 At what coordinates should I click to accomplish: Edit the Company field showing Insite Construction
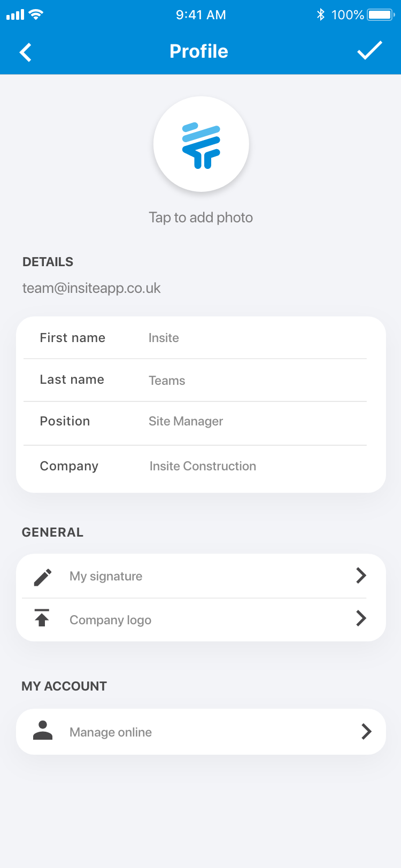coord(201,467)
